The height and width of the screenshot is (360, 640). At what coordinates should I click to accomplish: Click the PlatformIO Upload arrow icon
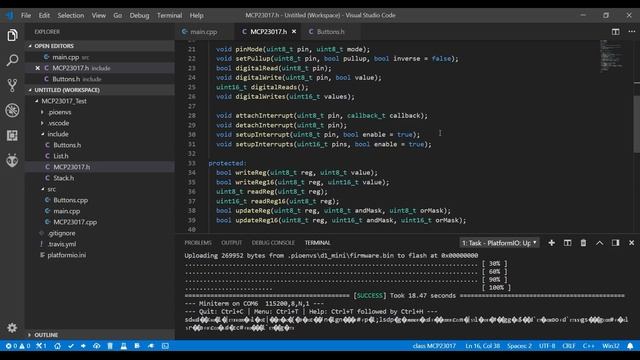tap(83, 346)
